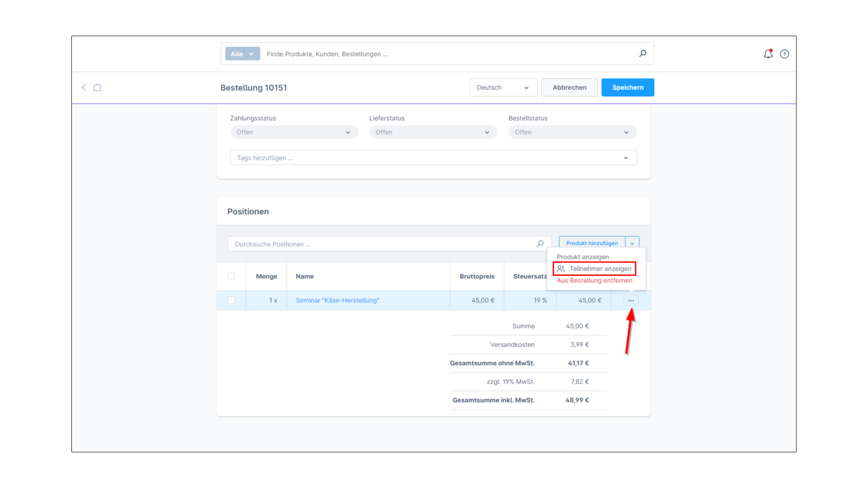Open the Tags hinzufügen dropdown
Image resolution: width=868 pixels, height=488 pixels.
click(433, 158)
